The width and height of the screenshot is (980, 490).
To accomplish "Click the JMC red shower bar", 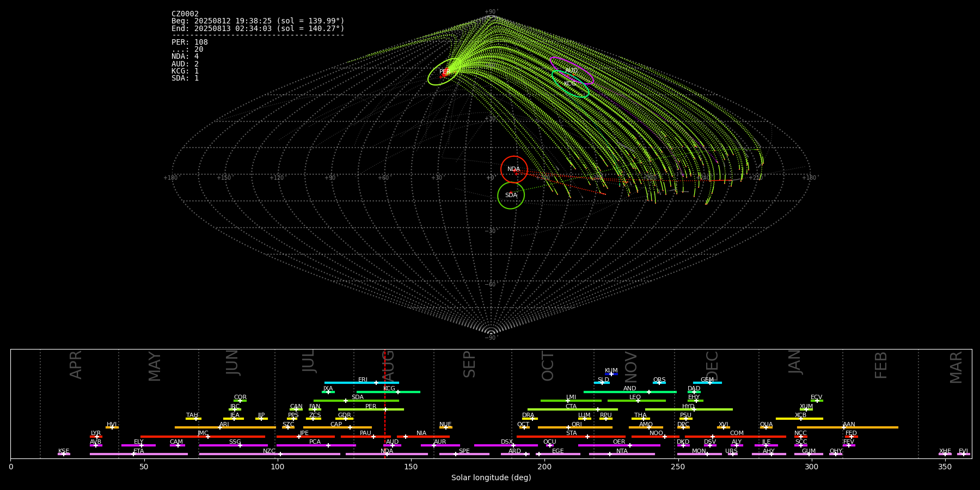I will [x=203, y=437].
